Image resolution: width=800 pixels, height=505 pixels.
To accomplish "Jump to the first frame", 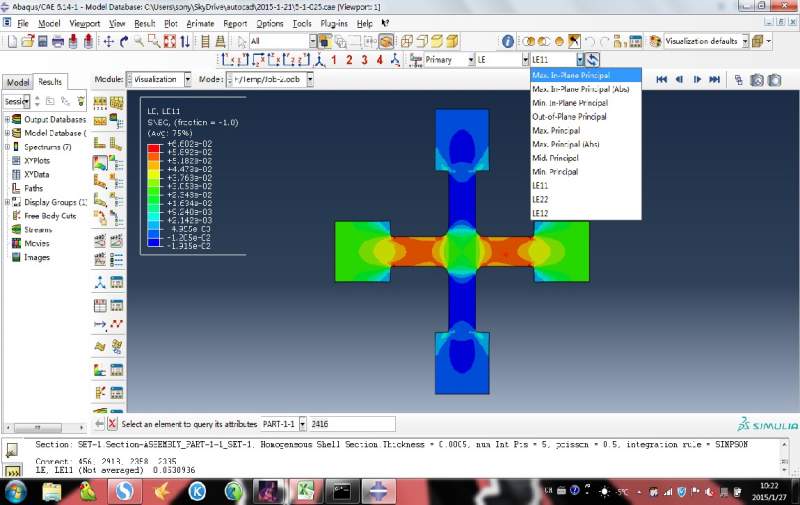I will tap(661, 79).
